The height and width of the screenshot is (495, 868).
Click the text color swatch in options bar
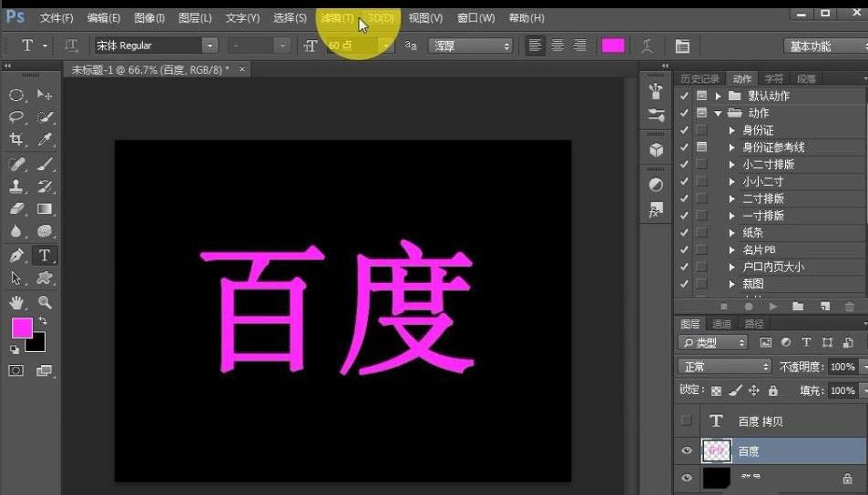coord(613,45)
